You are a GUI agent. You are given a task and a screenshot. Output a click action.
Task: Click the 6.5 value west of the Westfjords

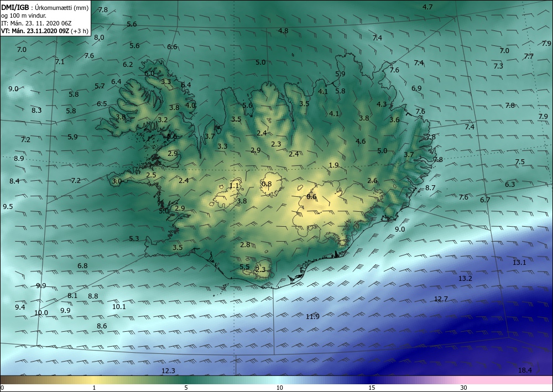102,104
